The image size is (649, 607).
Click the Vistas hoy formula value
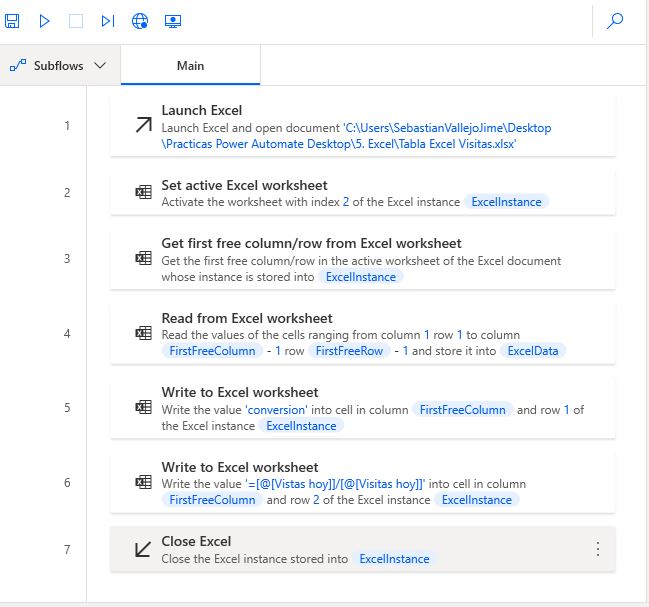[335, 484]
